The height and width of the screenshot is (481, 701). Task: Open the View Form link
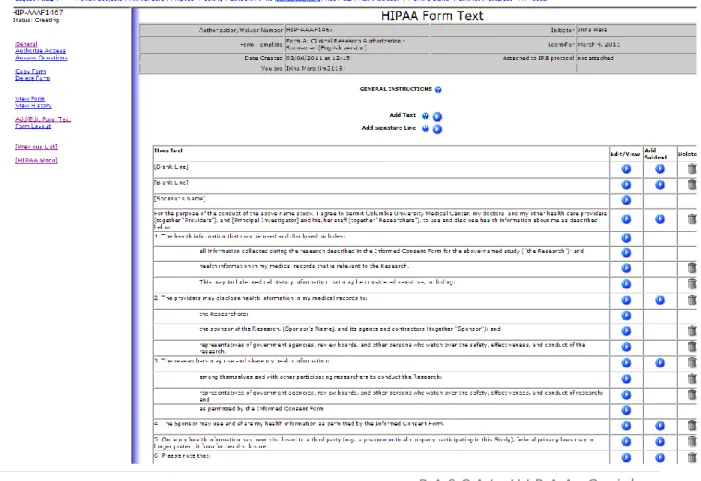(30, 98)
